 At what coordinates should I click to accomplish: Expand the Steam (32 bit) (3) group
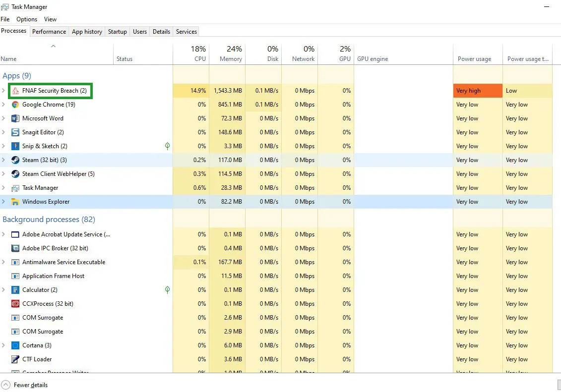[3, 160]
